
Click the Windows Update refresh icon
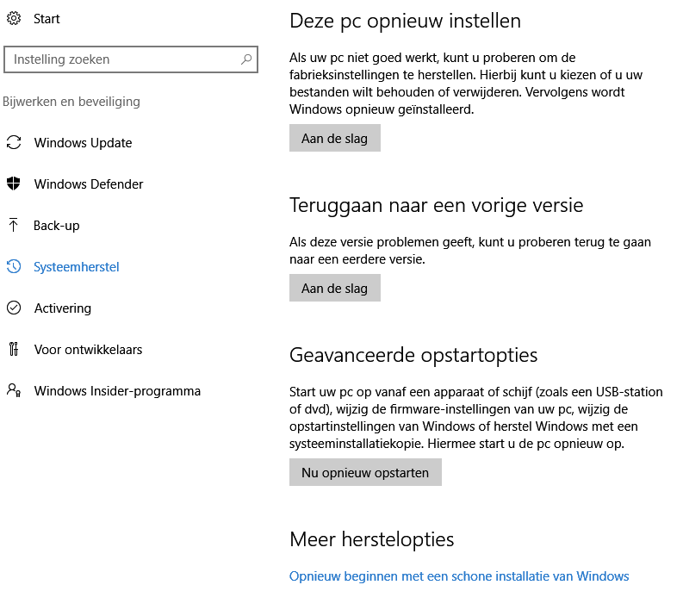pos(14,143)
